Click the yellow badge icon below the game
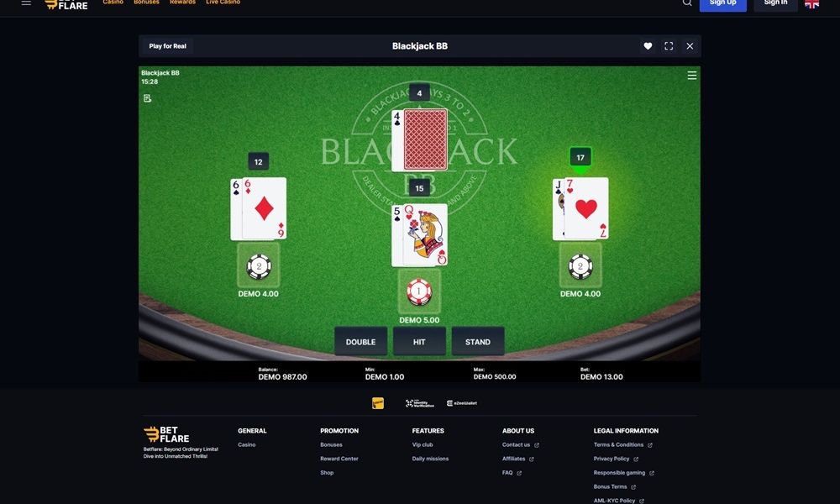Viewport: 840px width, 504px height. 378,402
